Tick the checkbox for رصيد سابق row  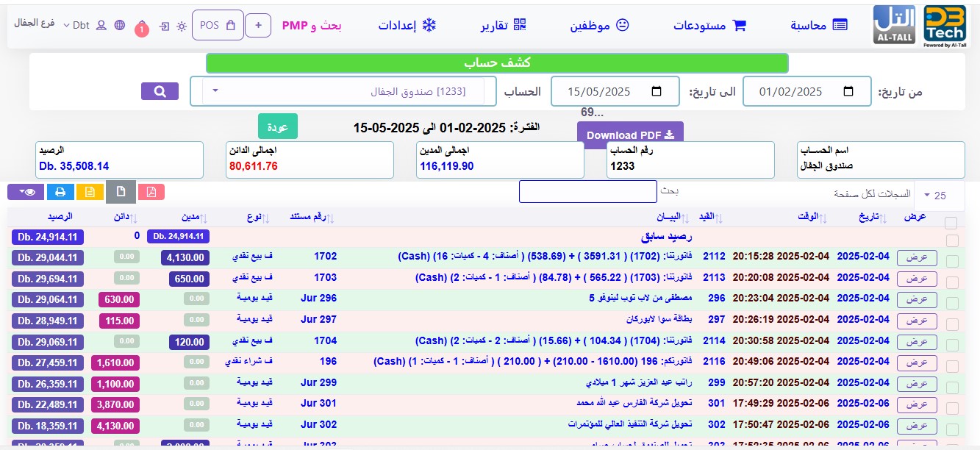952,240
